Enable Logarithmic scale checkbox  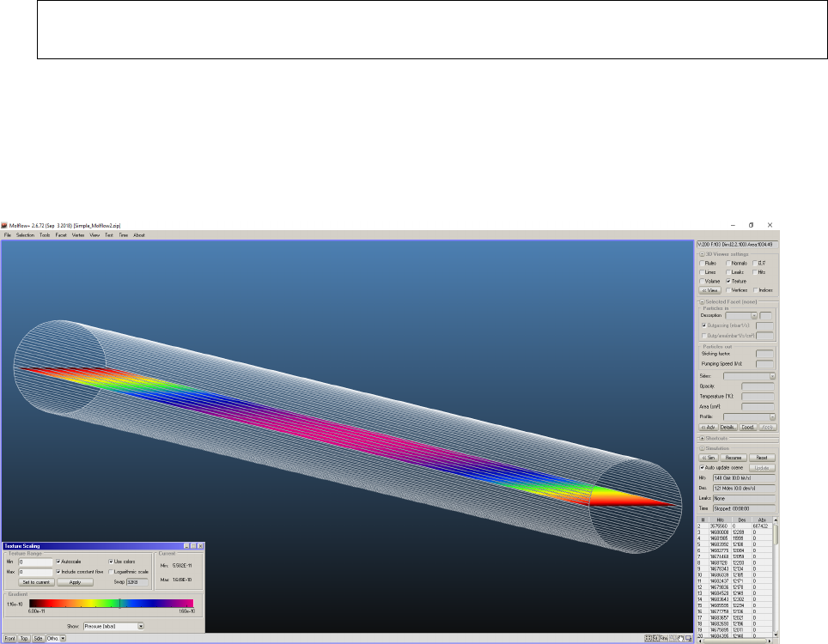point(111,572)
